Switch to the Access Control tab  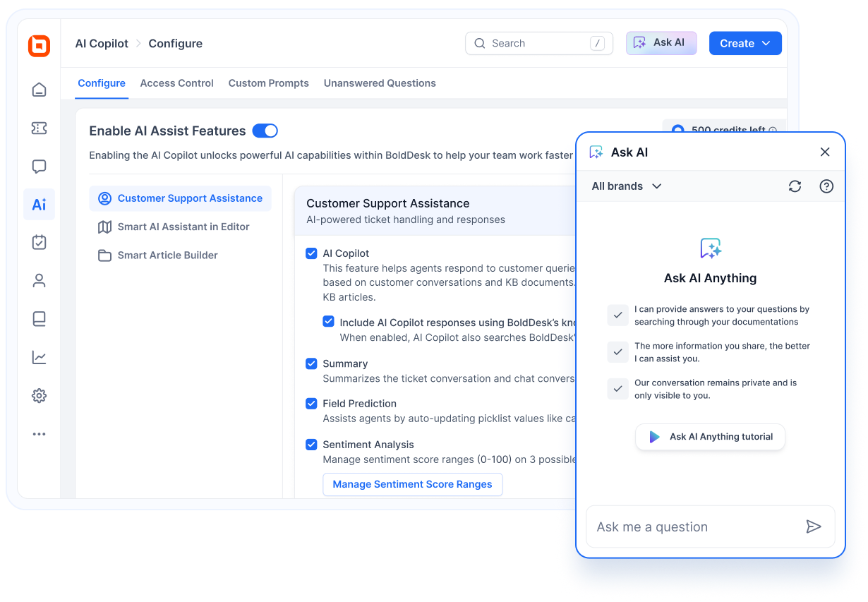pyautogui.click(x=176, y=83)
